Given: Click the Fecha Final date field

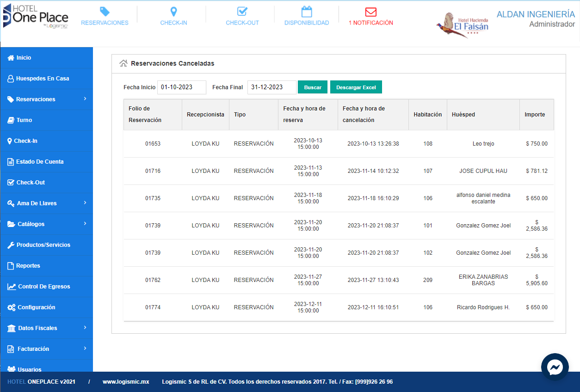Looking at the screenshot, I should pos(271,87).
